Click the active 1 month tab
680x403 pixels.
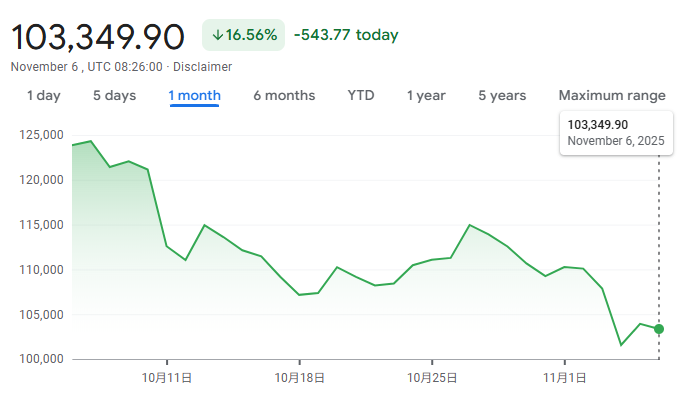coord(195,96)
